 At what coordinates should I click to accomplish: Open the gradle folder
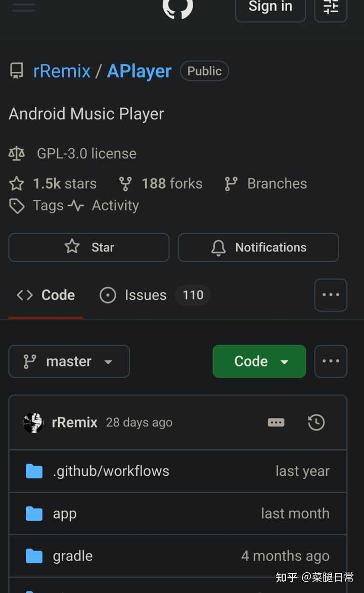[73, 556]
